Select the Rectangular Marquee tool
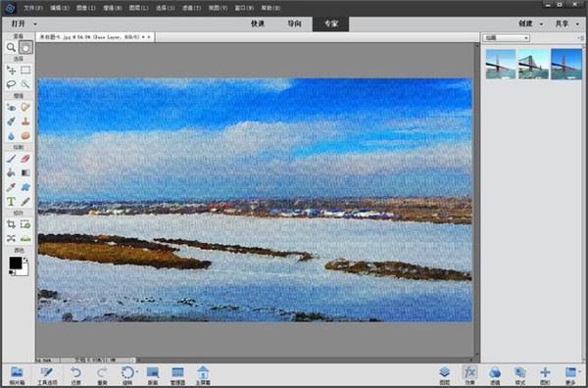Viewport: 588px width, 388px height. pyautogui.click(x=25, y=71)
